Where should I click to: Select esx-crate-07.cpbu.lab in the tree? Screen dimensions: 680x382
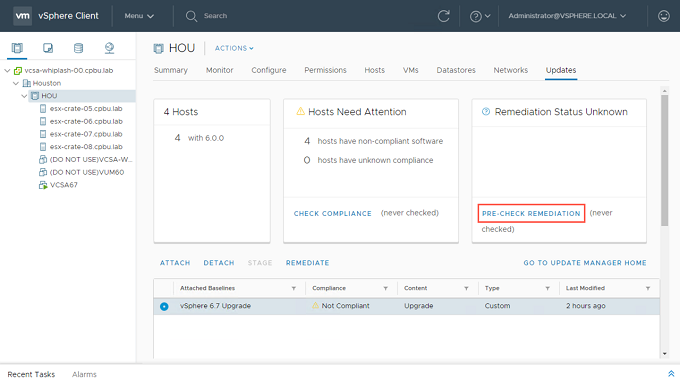pos(86,134)
